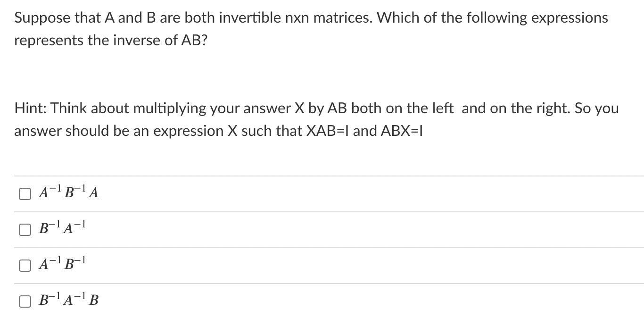Click the expression B⁻¹A⁻¹B text label
The image size is (644, 335).
[x=68, y=300]
